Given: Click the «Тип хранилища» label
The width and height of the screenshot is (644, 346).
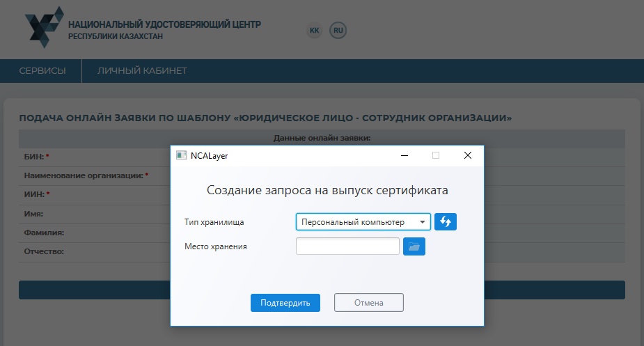Looking at the screenshot, I should pos(214,222).
